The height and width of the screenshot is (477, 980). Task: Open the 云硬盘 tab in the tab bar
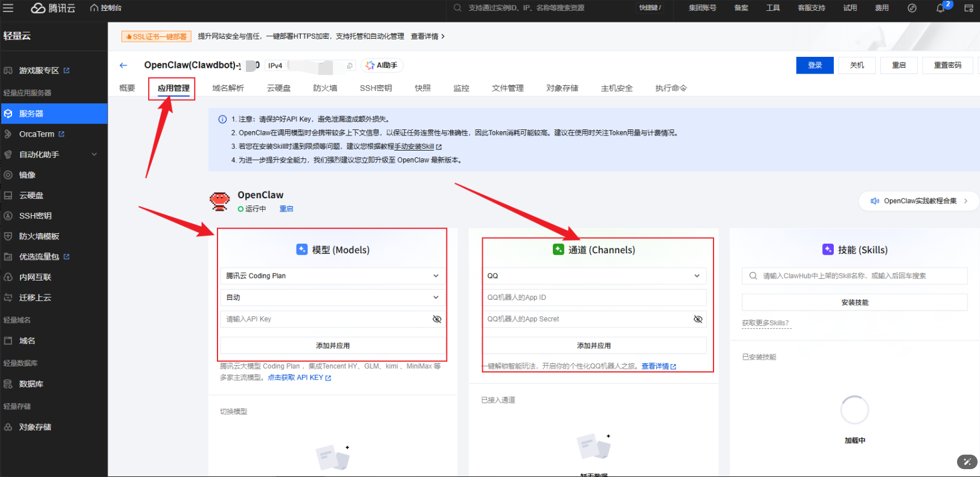[x=279, y=88]
